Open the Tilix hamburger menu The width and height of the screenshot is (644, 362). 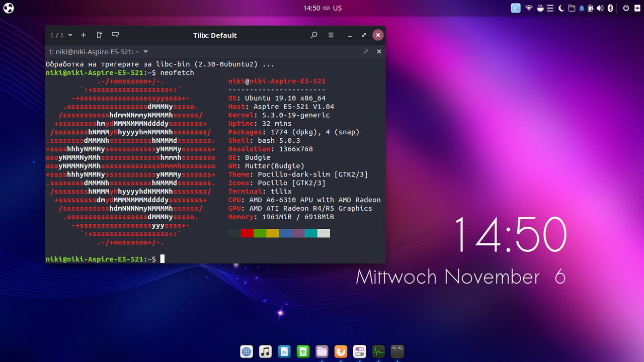(331, 35)
